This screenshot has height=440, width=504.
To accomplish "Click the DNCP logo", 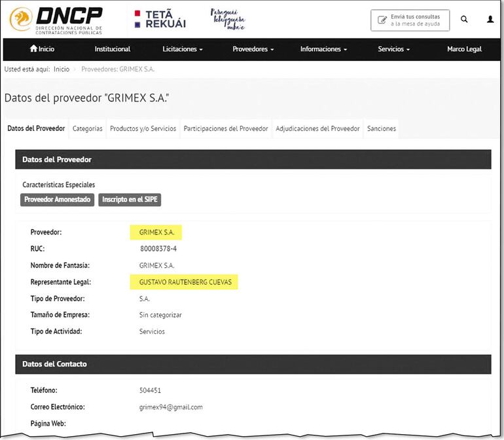I will [56, 20].
